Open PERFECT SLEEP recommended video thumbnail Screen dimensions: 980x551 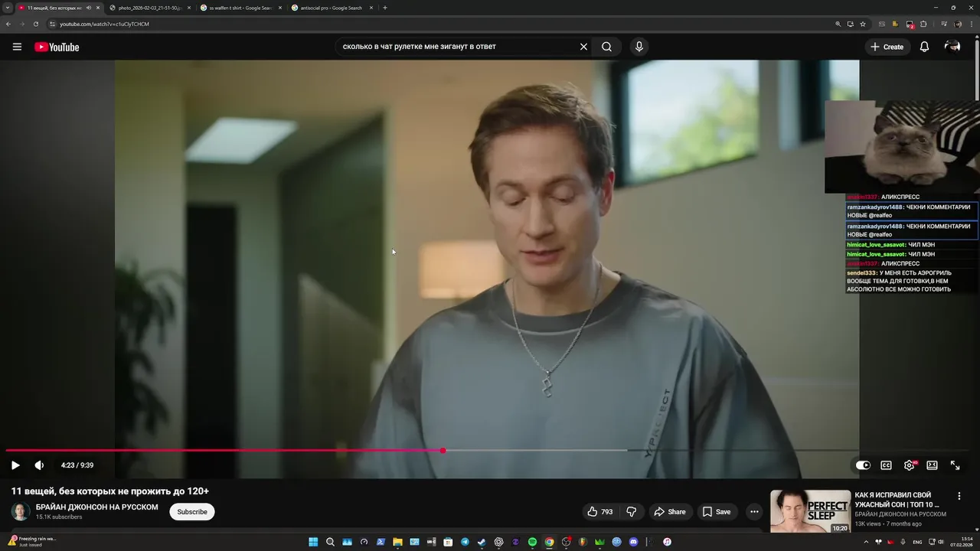tap(810, 511)
